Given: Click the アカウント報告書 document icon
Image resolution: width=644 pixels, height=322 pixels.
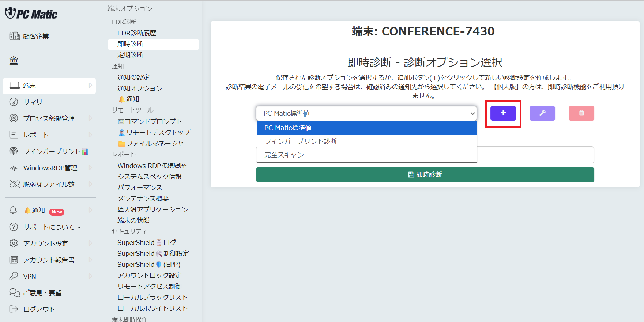Looking at the screenshot, I should point(14,260).
